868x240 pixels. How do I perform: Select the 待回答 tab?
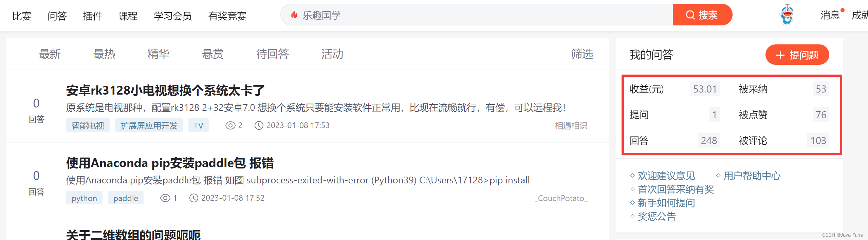(x=273, y=54)
